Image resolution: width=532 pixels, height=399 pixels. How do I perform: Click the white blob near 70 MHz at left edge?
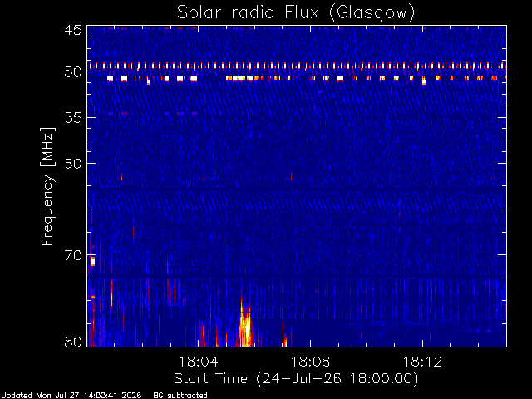(93, 261)
